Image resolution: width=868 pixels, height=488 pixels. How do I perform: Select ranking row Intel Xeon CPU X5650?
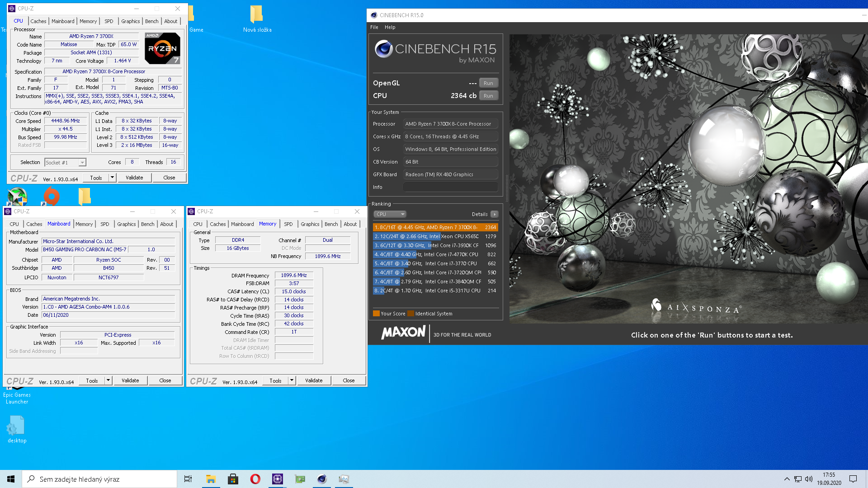(435, 236)
